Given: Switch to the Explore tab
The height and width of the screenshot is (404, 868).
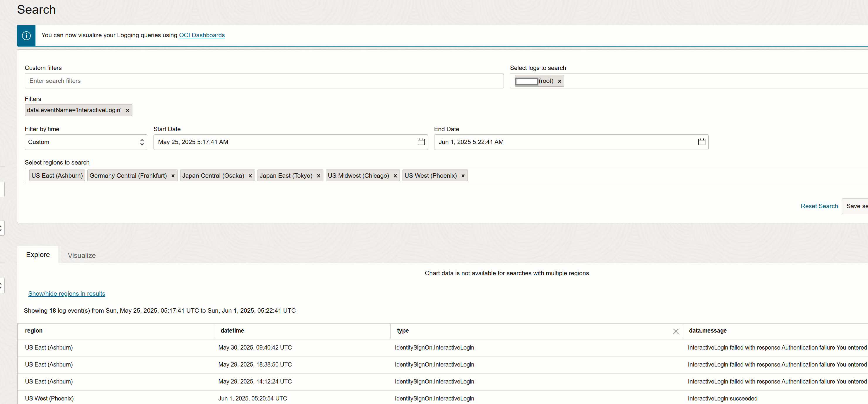Looking at the screenshot, I should point(38,255).
